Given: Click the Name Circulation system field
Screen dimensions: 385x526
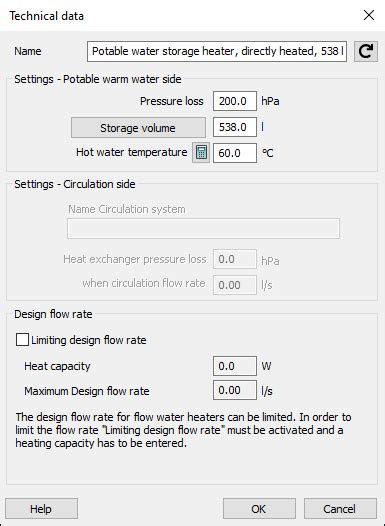Looking at the screenshot, I should (x=203, y=228).
